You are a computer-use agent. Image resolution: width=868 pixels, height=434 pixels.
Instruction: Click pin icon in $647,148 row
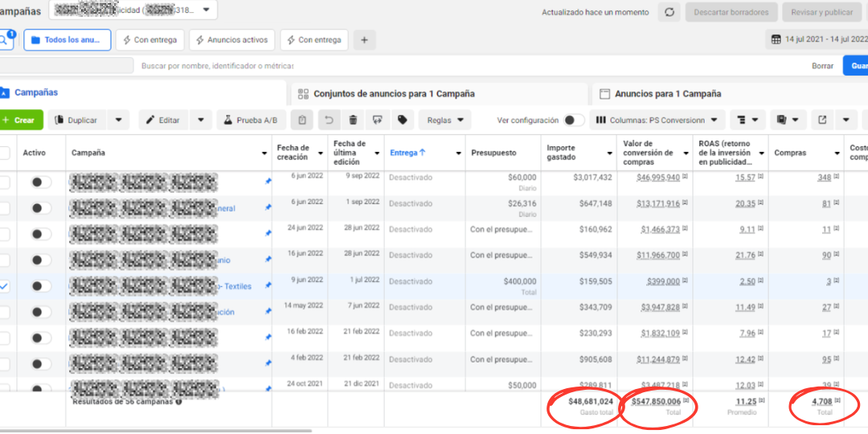(x=268, y=207)
